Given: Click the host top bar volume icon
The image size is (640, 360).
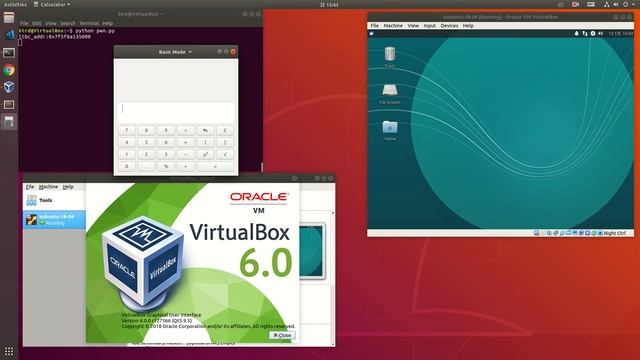Looking at the screenshot, I should (x=616, y=4).
